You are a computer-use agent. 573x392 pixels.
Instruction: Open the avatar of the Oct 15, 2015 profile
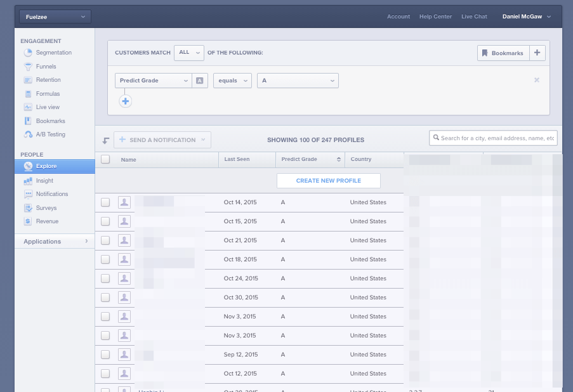pos(124,221)
